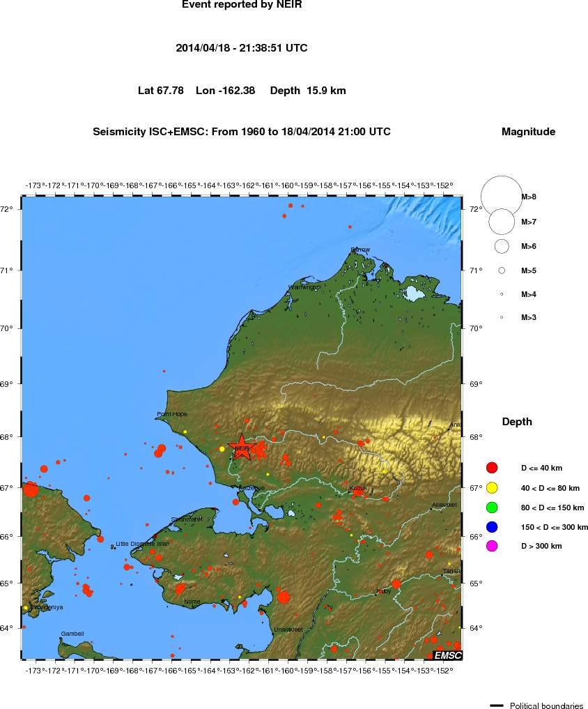Click the Point Hope label
588x709 pixels.
coord(172,414)
